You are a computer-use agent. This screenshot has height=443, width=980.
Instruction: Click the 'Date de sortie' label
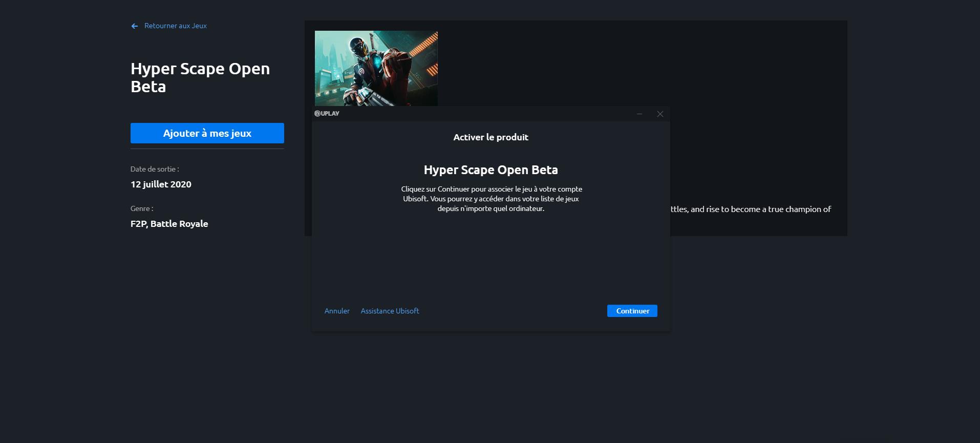tap(155, 169)
